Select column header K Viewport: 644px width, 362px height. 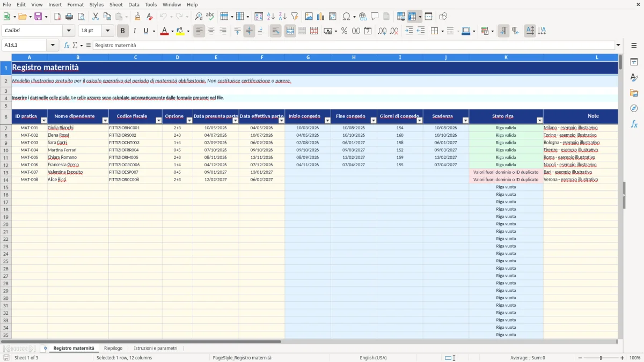[x=506, y=57]
